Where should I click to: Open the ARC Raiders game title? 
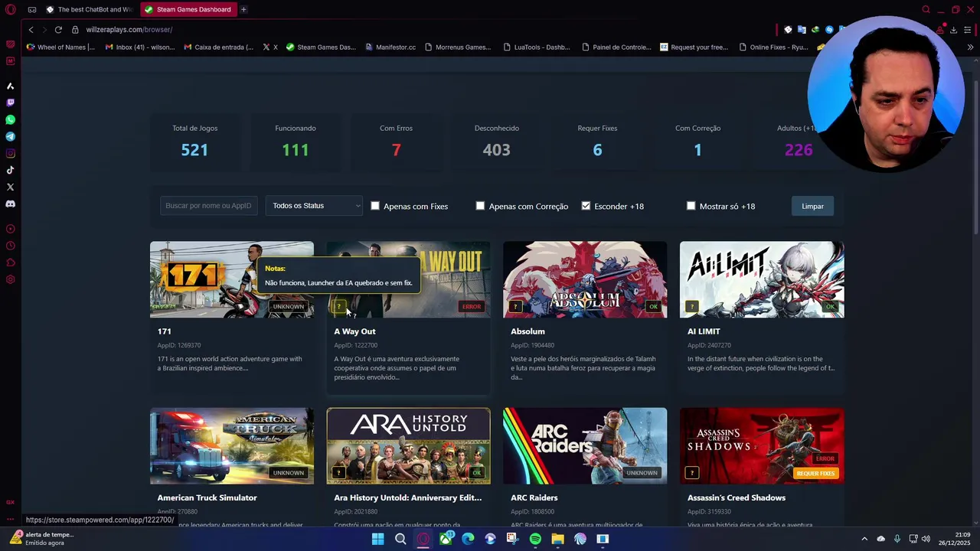(x=534, y=497)
